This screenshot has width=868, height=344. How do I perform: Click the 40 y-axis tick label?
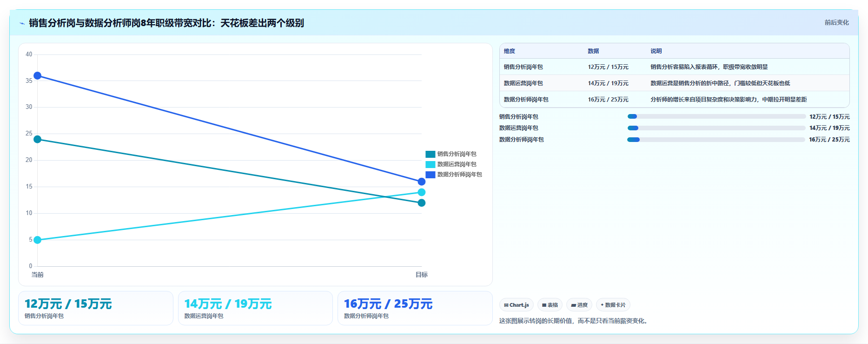coord(29,54)
